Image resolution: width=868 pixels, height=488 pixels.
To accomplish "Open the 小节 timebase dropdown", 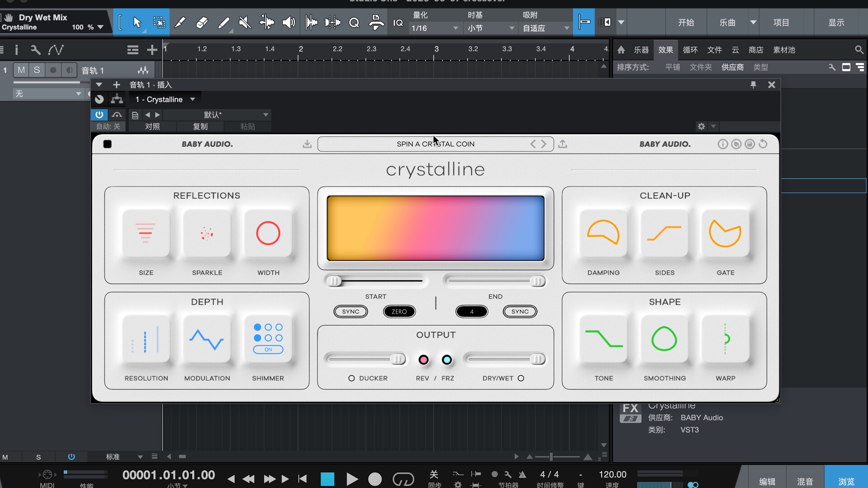I will [491, 28].
